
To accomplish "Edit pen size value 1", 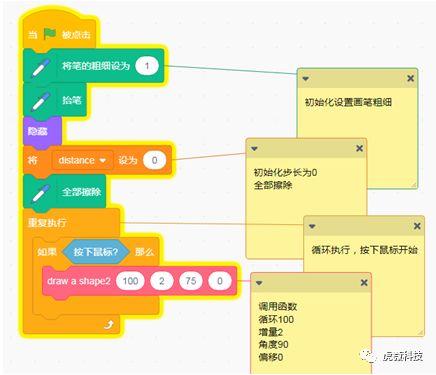I will (147, 66).
